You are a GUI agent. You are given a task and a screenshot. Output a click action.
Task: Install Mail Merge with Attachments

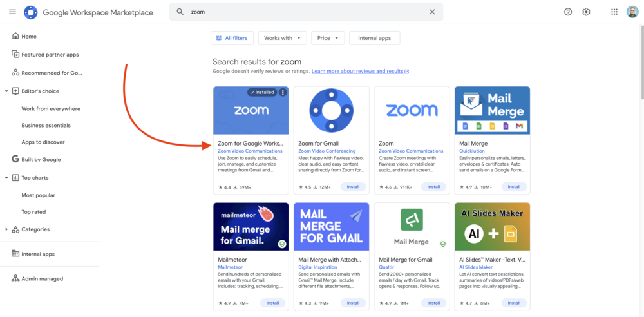click(x=353, y=303)
